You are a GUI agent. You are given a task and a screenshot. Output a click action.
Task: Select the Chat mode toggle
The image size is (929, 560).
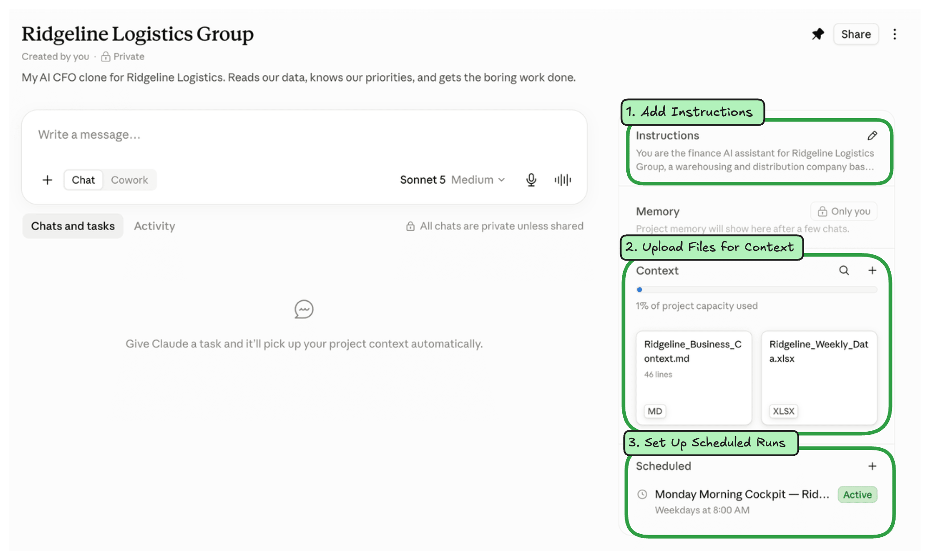click(x=83, y=180)
